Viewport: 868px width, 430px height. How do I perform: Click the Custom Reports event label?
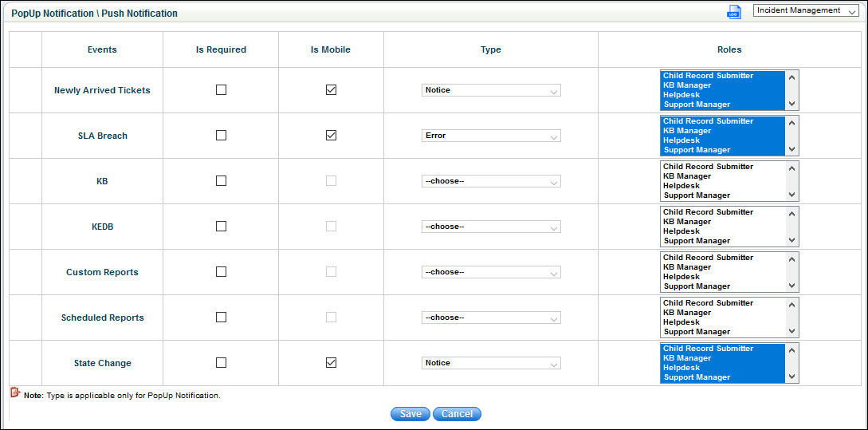click(102, 272)
